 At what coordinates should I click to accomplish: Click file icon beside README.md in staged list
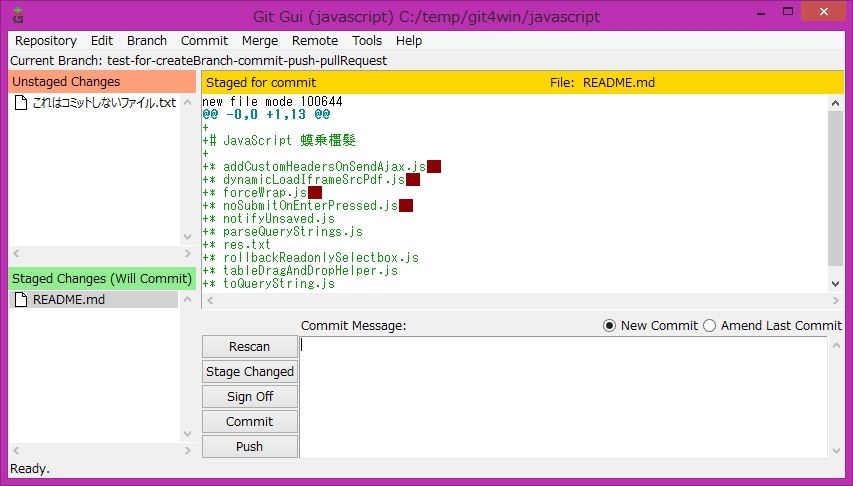coord(21,299)
